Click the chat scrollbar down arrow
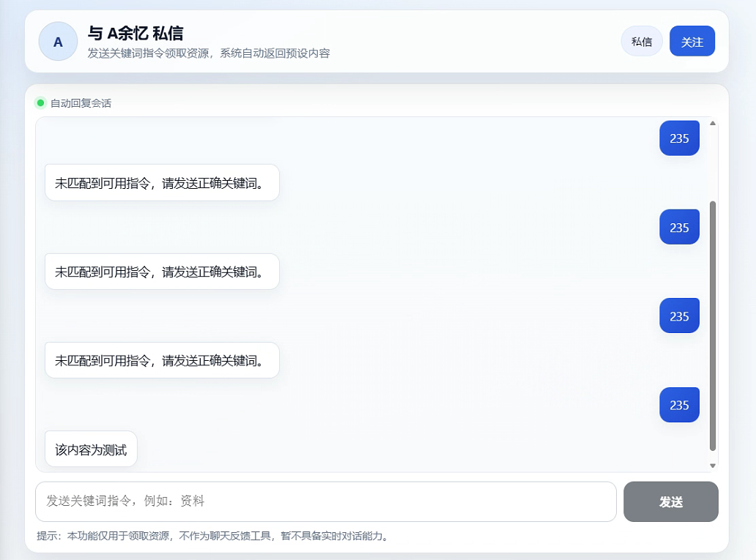Image resolution: width=756 pixels, height=560 pixels. (x=712, y=466)
